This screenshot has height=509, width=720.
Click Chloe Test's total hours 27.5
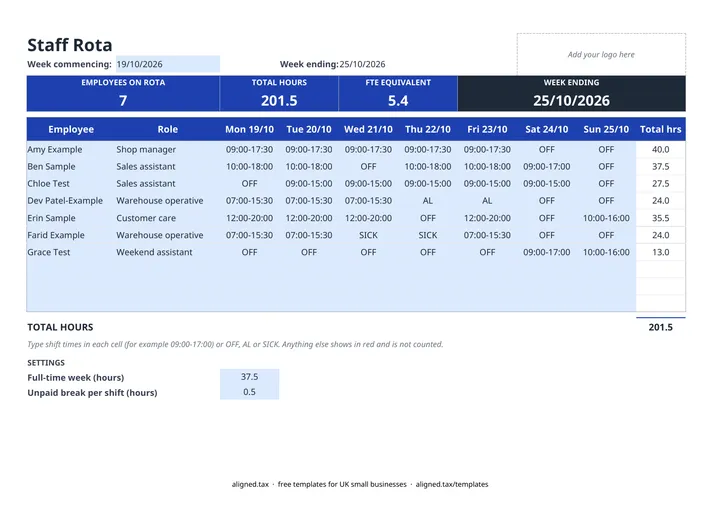(661, 184)
